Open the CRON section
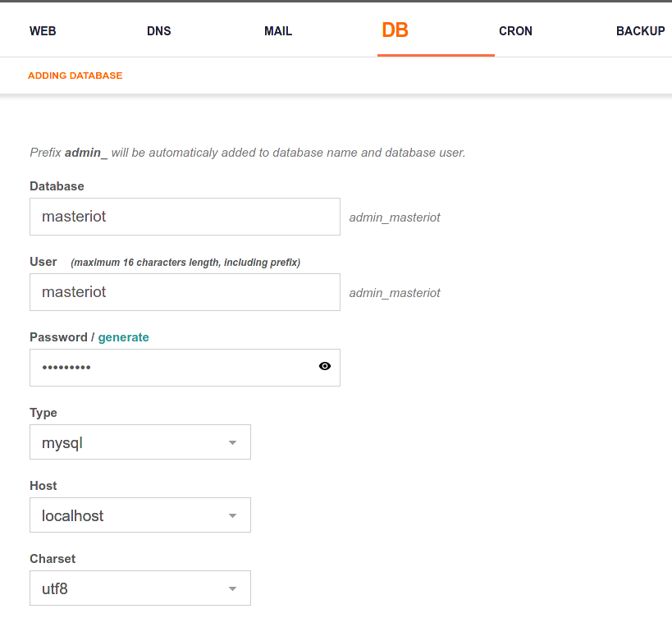This screenshot has height=627, width=672. tap(515, 30)
